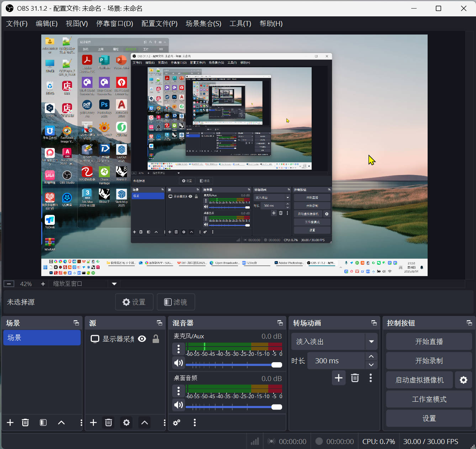Open mixer toolbar dots menu
The height and width of the screenshot is (449, 476).
pos(195,422)
